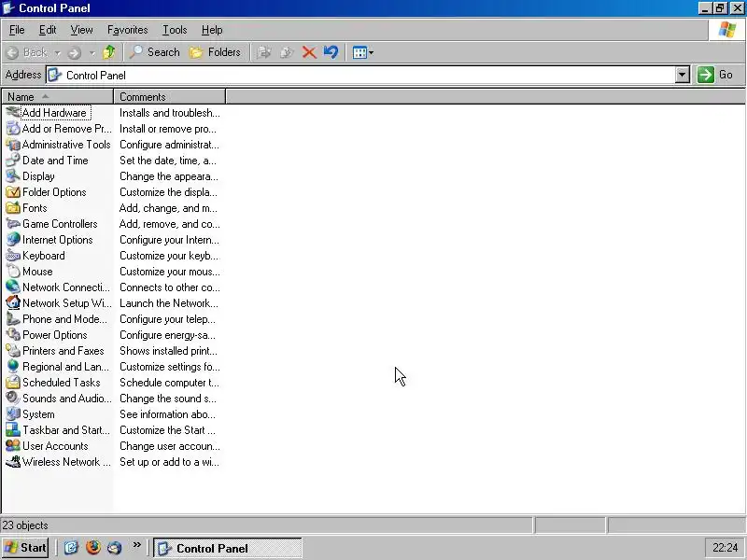Screen dimensions: 747x560
Task: Select the Taskbar and Start Menu icon
Action: pos(13,430)
